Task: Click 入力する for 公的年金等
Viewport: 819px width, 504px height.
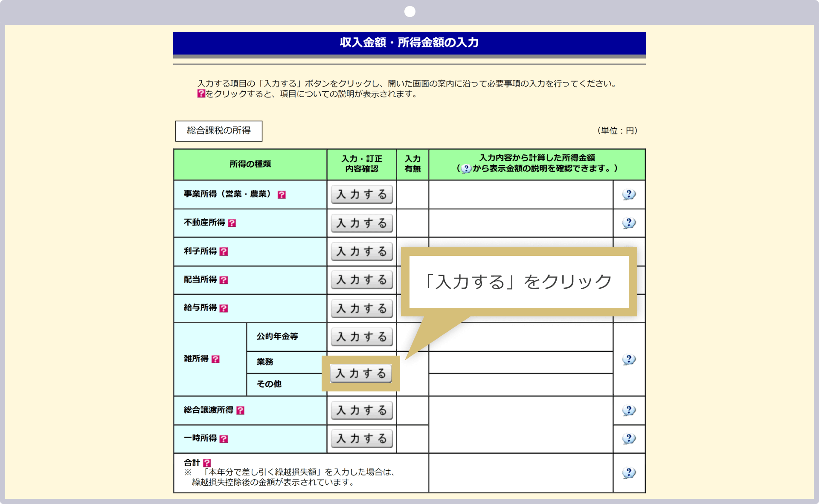Action: pyautogui.click(x=362, y=337)
